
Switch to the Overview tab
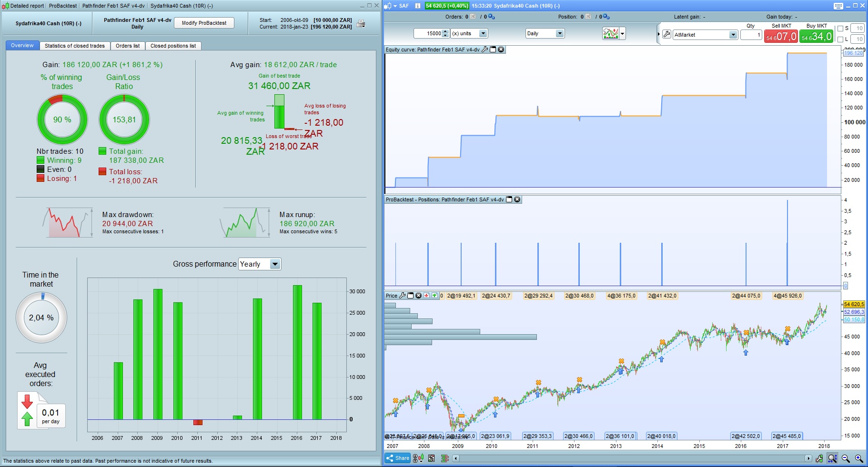click(x=22, y=46)
